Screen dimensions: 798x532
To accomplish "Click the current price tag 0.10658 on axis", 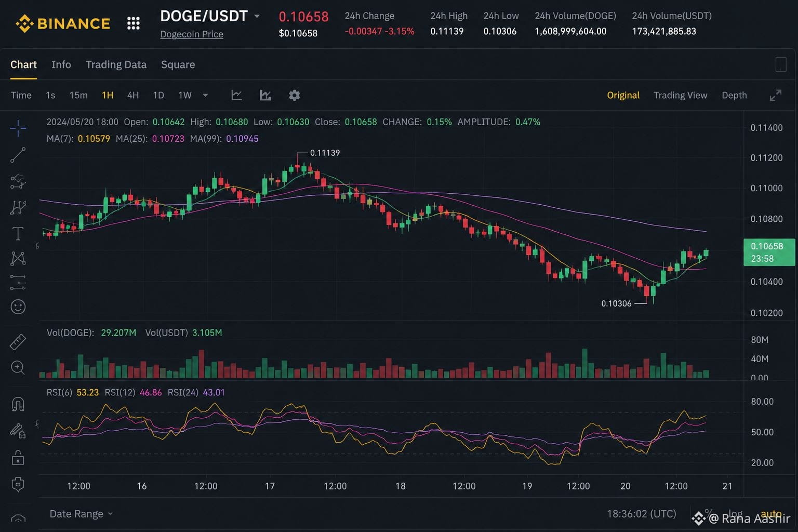I will (769, 252).
